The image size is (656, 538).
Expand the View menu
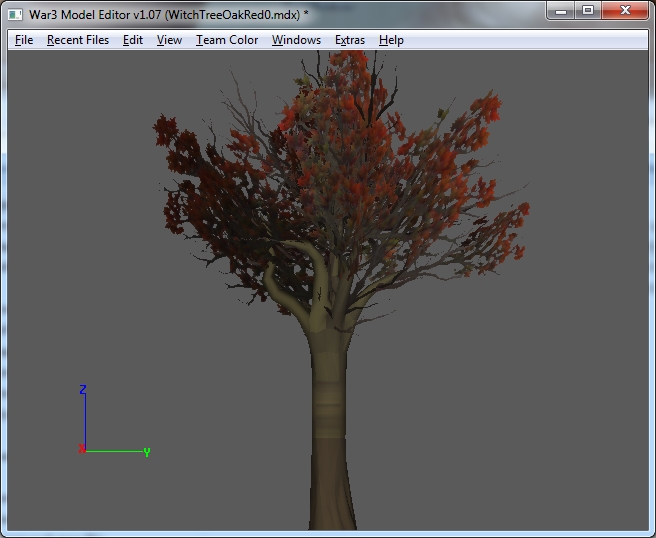click(169, 40)
